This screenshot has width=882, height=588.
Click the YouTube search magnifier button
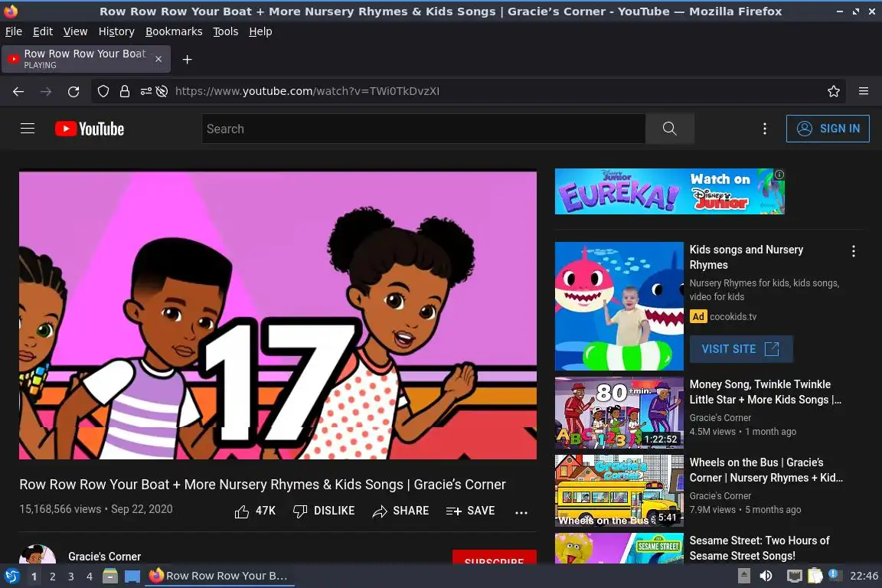click(669, 129)
